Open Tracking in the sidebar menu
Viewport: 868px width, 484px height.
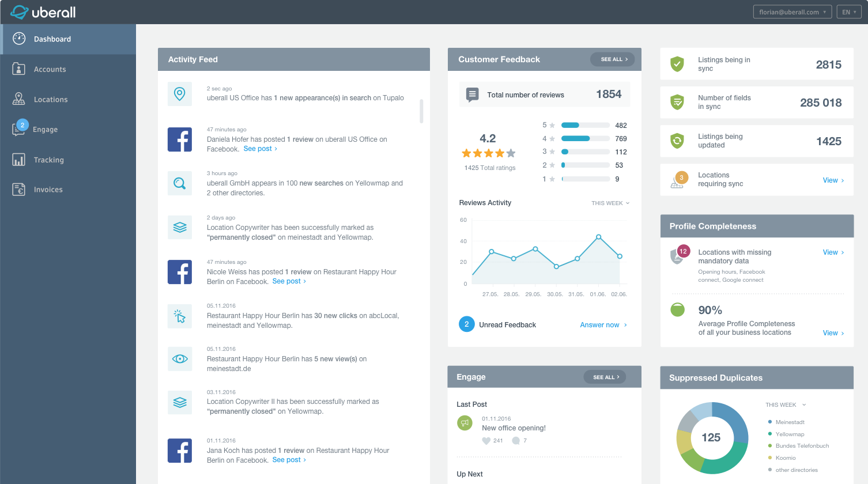48,160
